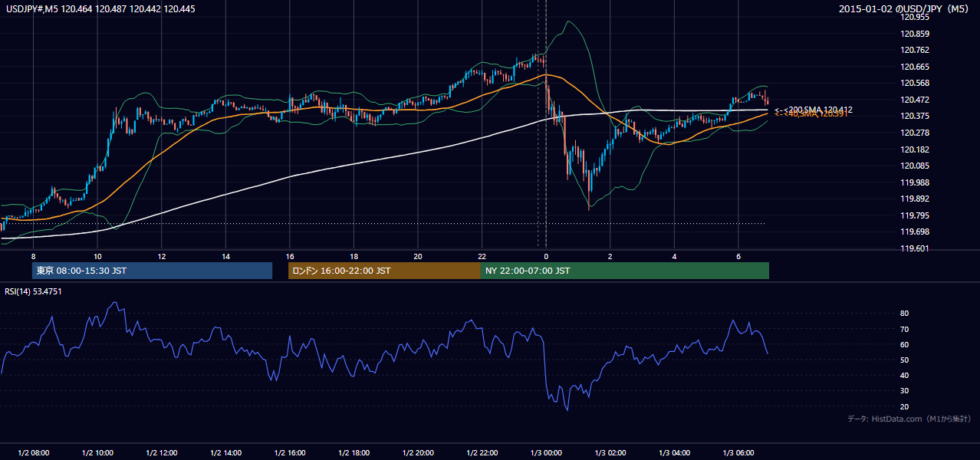Click hour label 14 under price chart
This screenshot has height=460, width=980.
click(x=225, y=256)
